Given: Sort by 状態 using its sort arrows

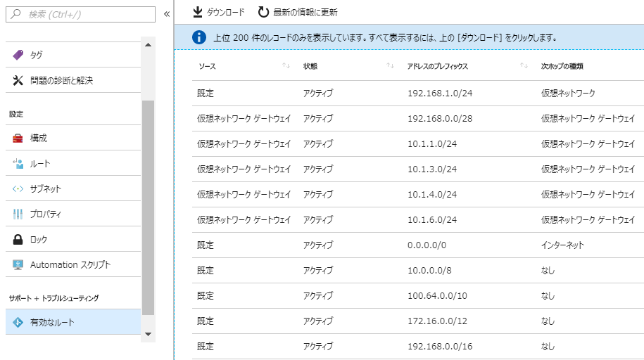Looking at the screenshot, I should 390,65.
